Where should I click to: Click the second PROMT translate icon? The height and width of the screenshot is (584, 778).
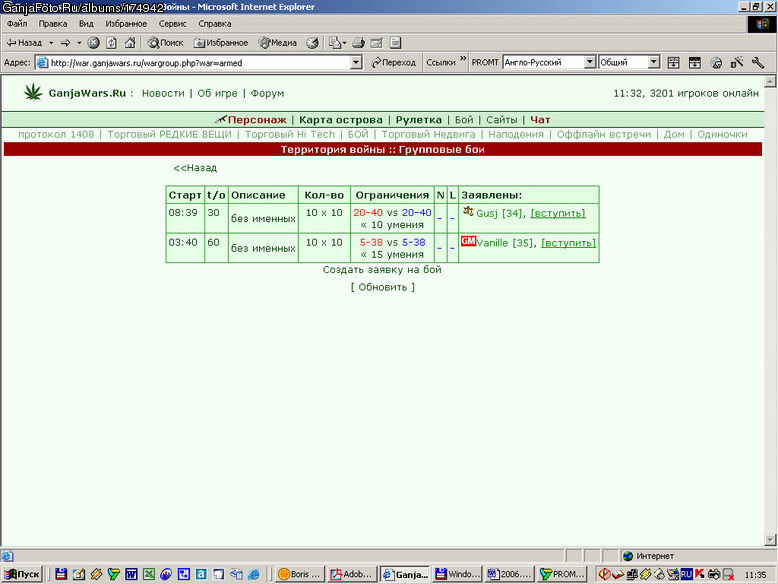click(695, 63)
